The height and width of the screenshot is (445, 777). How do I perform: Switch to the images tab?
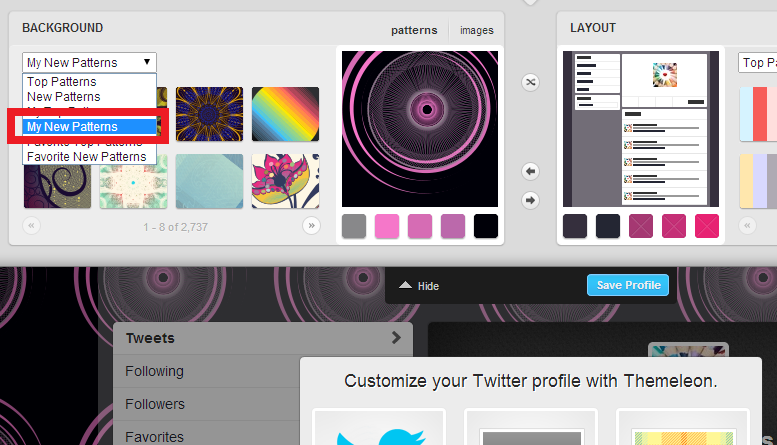click(476, 30)
